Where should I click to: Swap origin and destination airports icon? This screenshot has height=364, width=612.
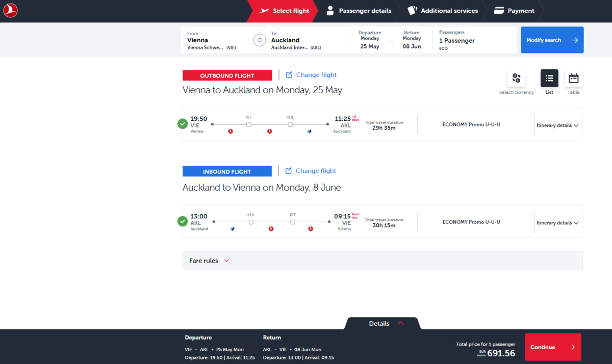[260, 40]
